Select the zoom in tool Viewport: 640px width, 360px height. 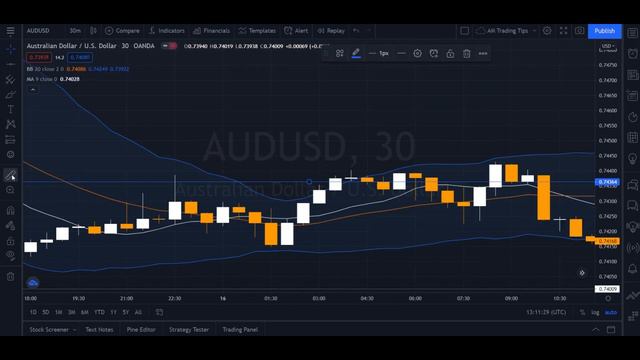(10, 190)
